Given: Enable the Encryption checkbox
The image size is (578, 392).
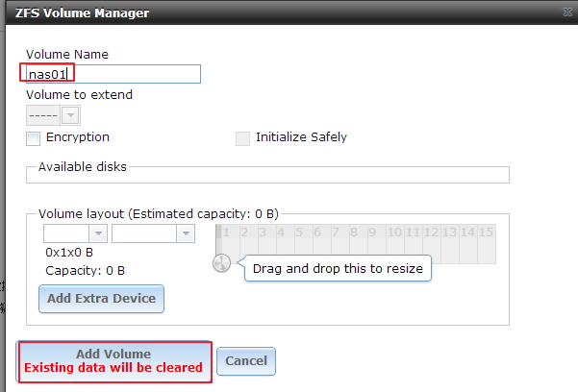Looking at the screenshot, I should (x=33, y=139).
